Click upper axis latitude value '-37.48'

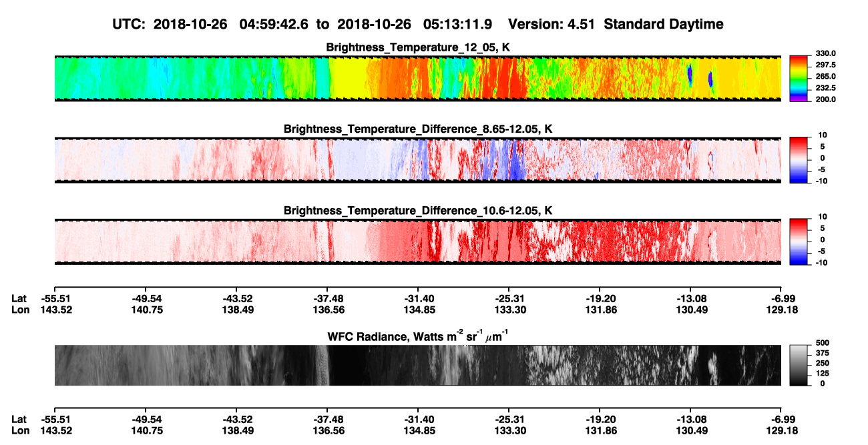(x=327, y=298)
